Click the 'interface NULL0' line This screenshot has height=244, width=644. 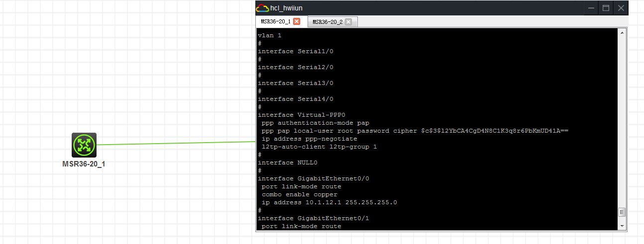pyautogui.click(x=288, y=163)
